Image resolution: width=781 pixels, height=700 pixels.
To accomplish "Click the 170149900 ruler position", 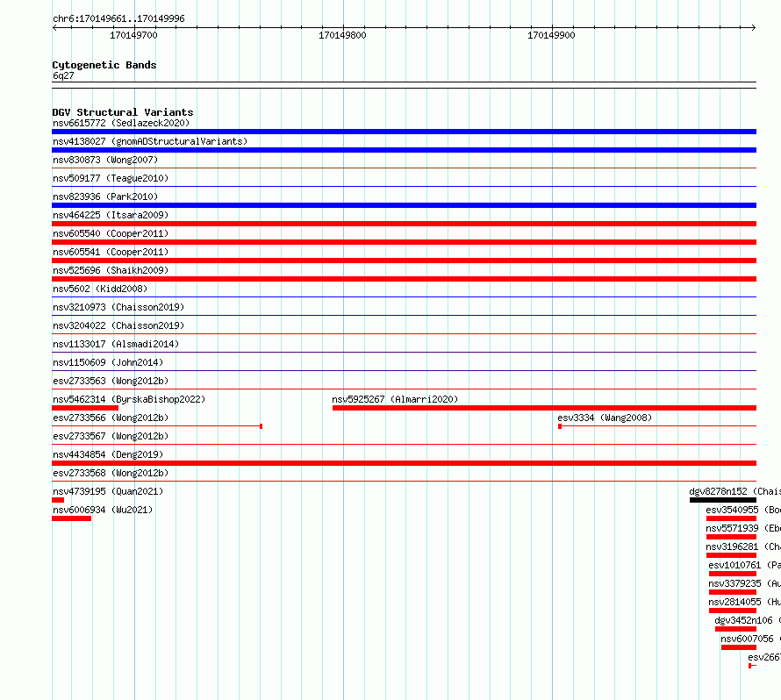I will pos(551,35).
